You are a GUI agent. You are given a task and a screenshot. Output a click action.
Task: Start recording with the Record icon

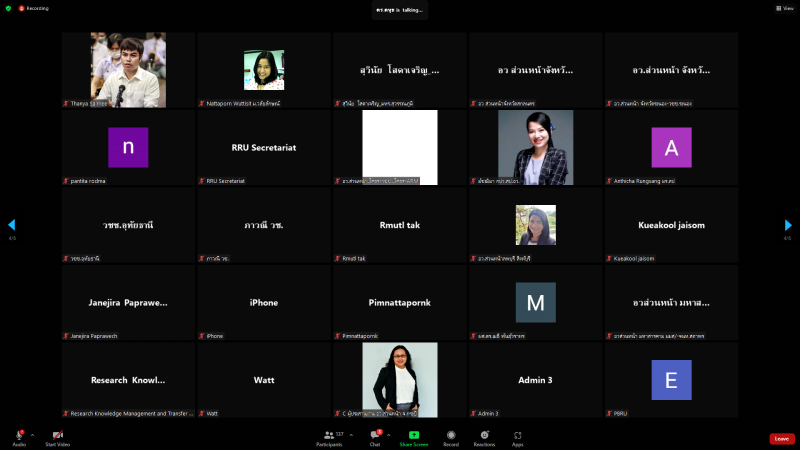pos(451,435)
